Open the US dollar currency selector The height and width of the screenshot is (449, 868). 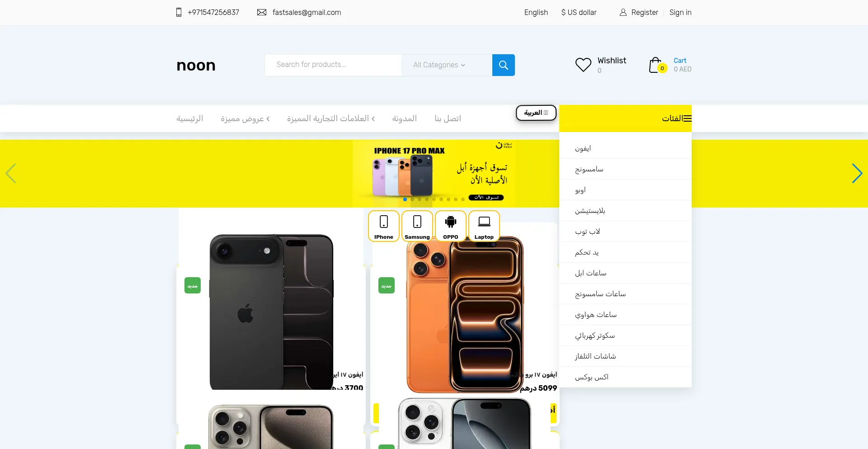[579, 12]
